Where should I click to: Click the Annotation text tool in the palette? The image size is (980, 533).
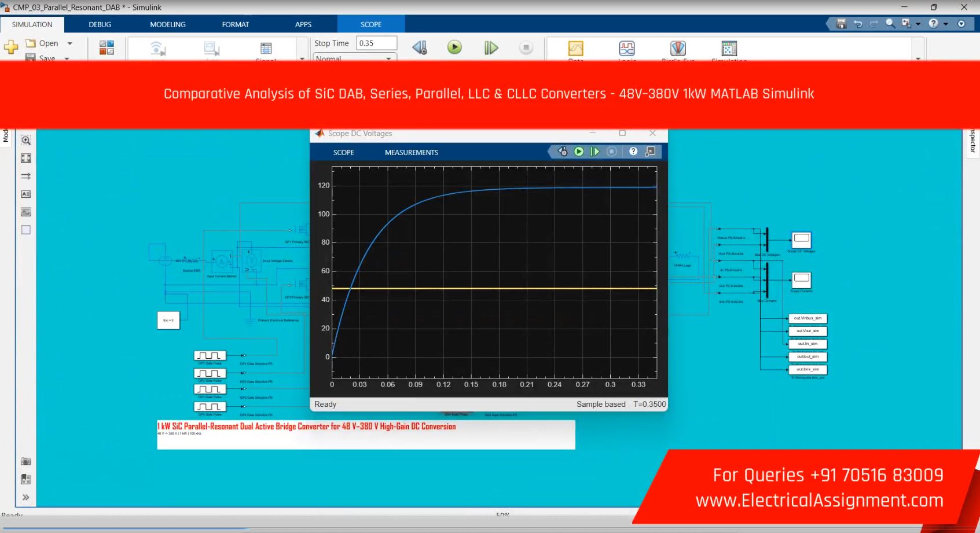(x=26, y=194)
